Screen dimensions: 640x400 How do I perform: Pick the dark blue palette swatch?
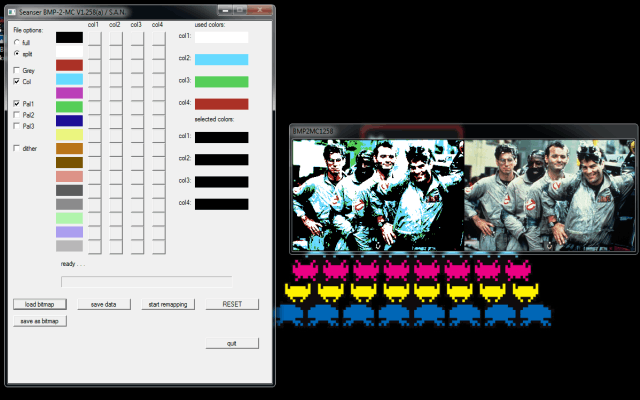(69, 121)
